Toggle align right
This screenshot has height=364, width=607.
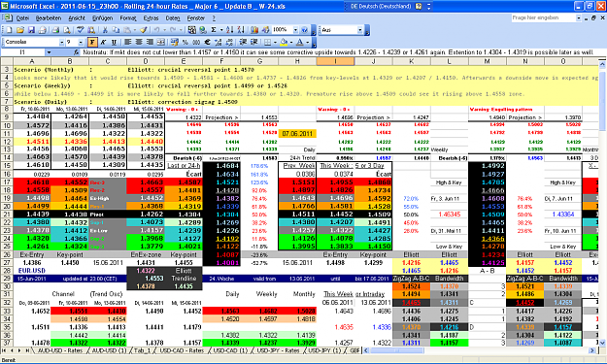pyautogui.click(x=150, y=42)
